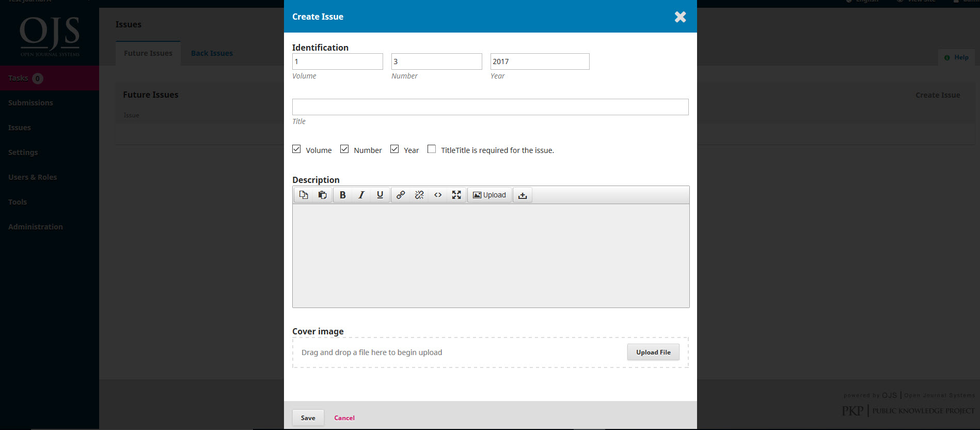The image size is (980, 430).
Task: Check the Title checkbox
Action: (x=432, y=149)
